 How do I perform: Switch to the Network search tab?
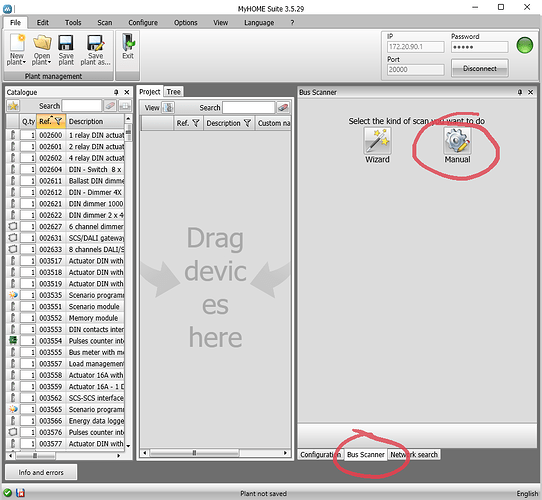414,454
